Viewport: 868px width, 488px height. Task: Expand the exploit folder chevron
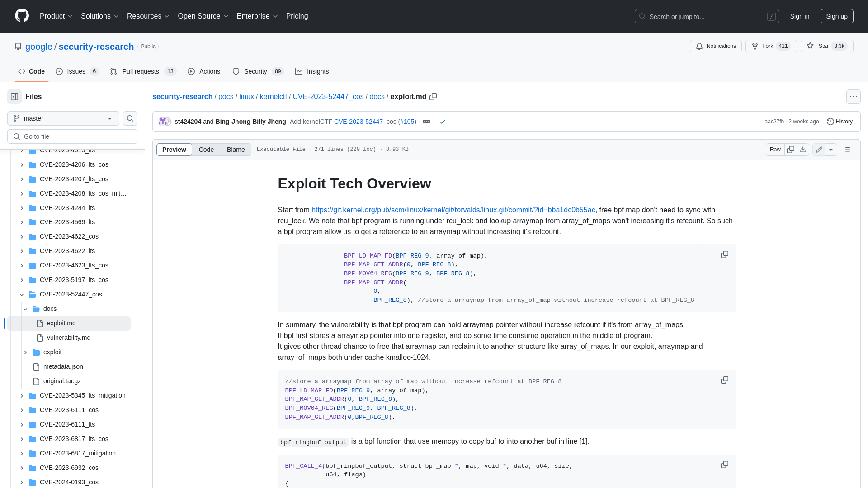pyautogui.click(x=25, y=352)
